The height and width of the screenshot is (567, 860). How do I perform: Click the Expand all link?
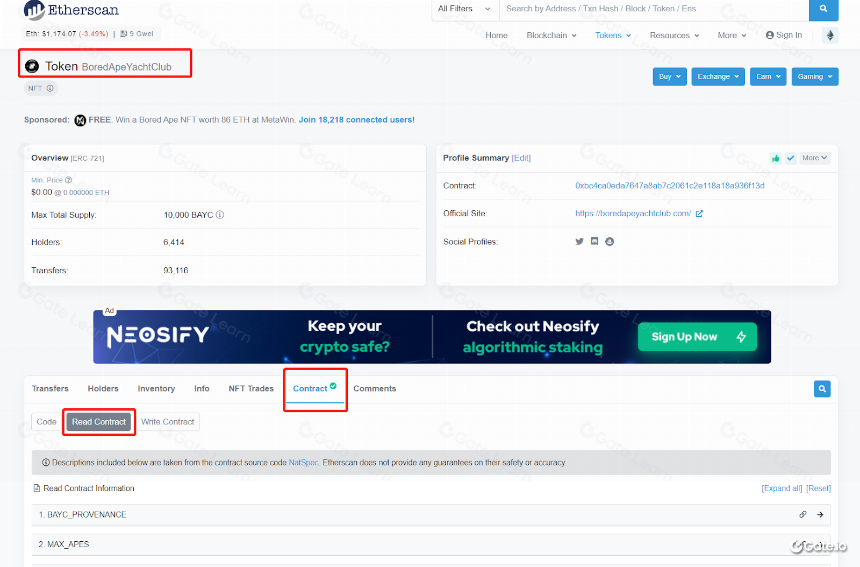(782, 489)
